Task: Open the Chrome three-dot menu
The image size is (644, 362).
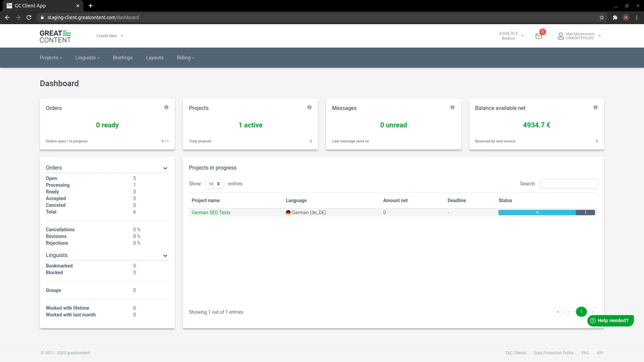Action: (637, 17)
